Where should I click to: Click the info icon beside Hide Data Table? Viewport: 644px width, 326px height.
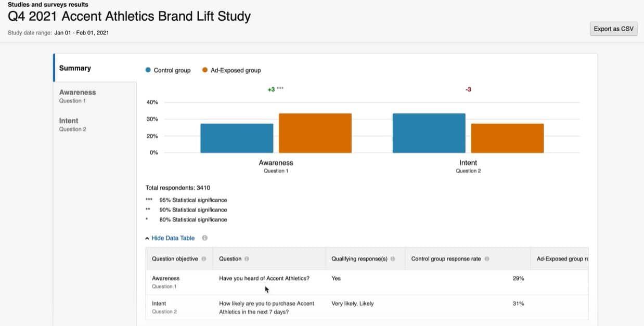click(204, 238)
